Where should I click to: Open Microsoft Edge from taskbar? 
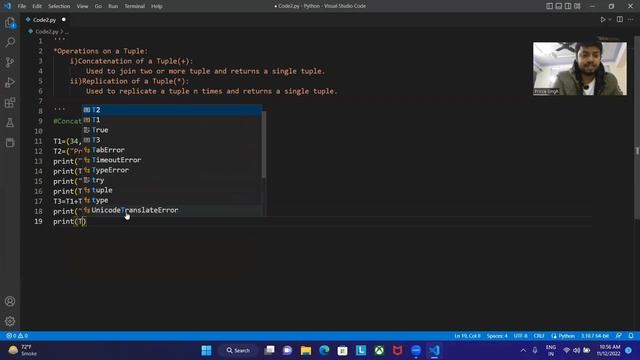[324, 350]
